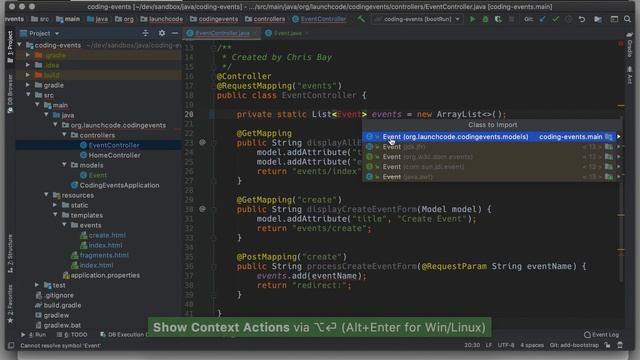Select Event (com.sun.jdi.event) import option

(x=489, y=167)
